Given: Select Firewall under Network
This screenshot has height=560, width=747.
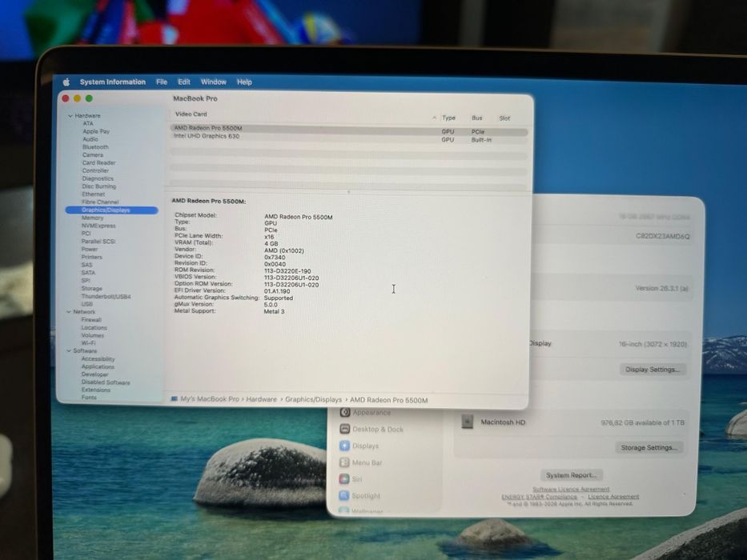Looking at the screenshot, I should click(x=91, y=320).
